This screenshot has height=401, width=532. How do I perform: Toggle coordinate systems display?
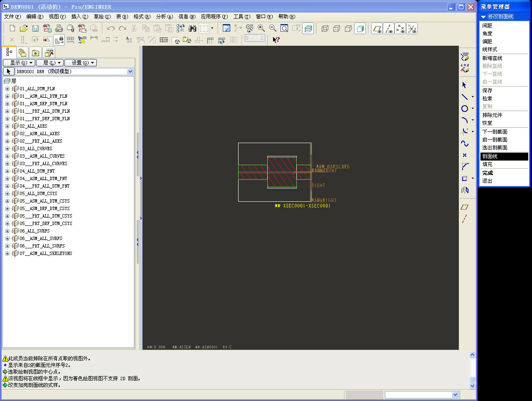click(412, 28)
